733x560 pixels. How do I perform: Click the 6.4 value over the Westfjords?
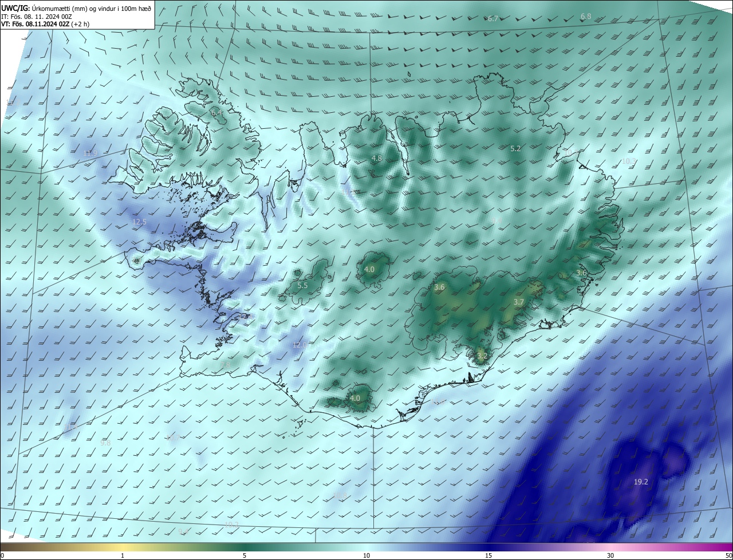(x=217, y=113)
